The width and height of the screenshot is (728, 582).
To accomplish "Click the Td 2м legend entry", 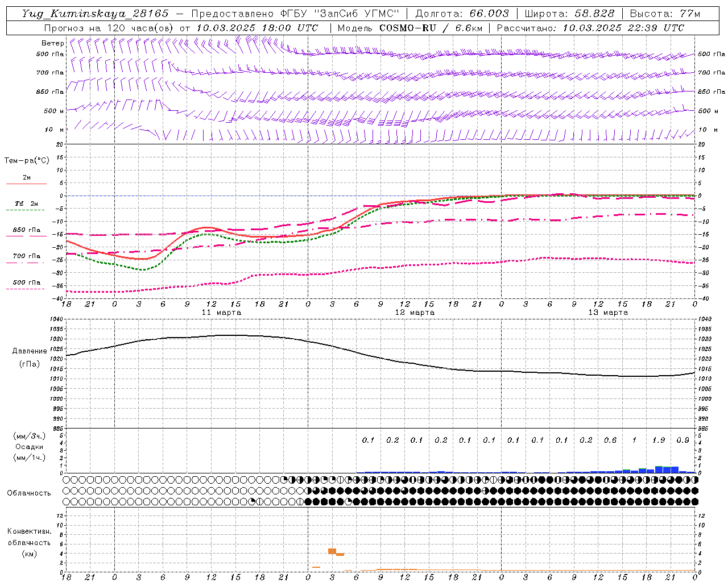I will 27,203.
